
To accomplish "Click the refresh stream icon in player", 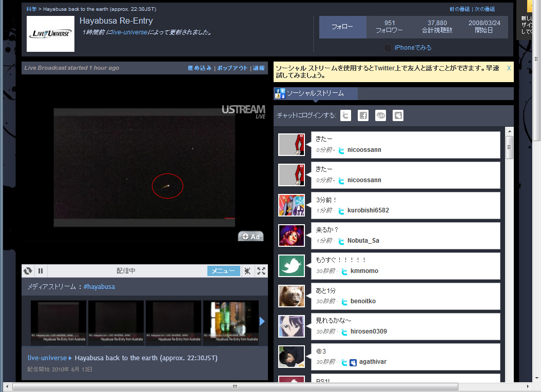I will [x=28, y=271].
